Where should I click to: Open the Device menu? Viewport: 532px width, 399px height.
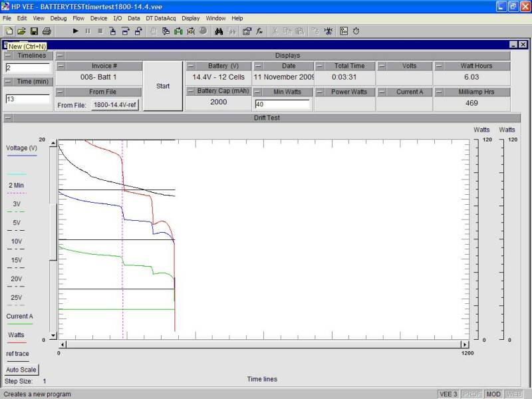click(98, 19)
